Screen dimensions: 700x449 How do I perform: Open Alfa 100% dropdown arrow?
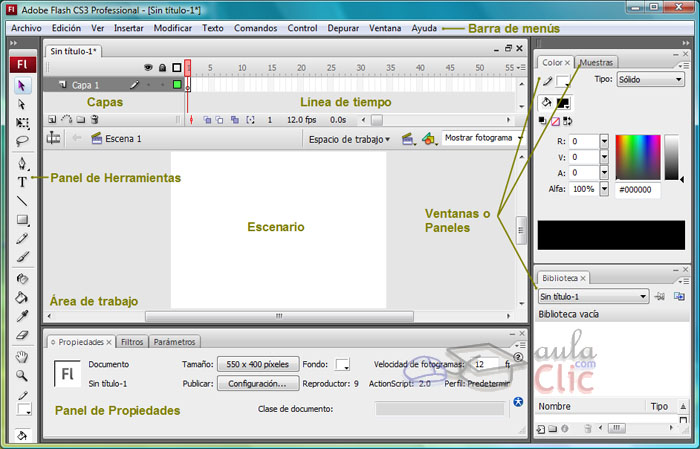click(x=604, y=189)
